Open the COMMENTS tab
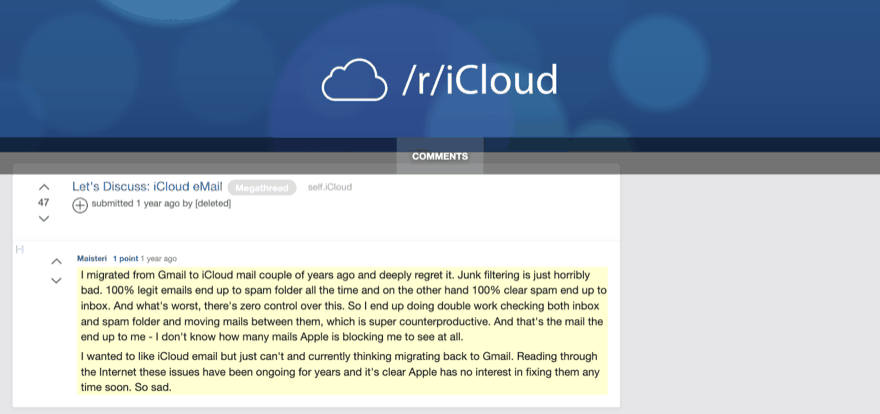The height and width of the screenshot is (414, 880). coord(440,156)
